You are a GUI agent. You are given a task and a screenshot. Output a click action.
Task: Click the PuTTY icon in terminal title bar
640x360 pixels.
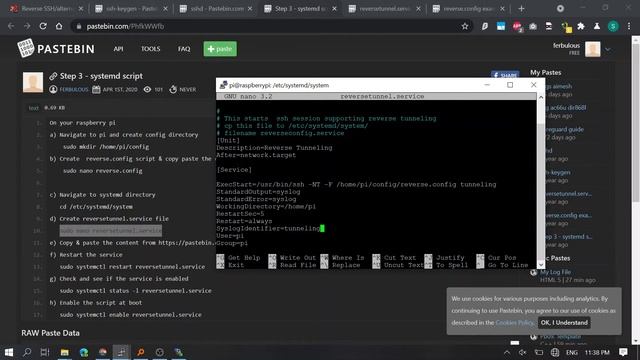223,85
